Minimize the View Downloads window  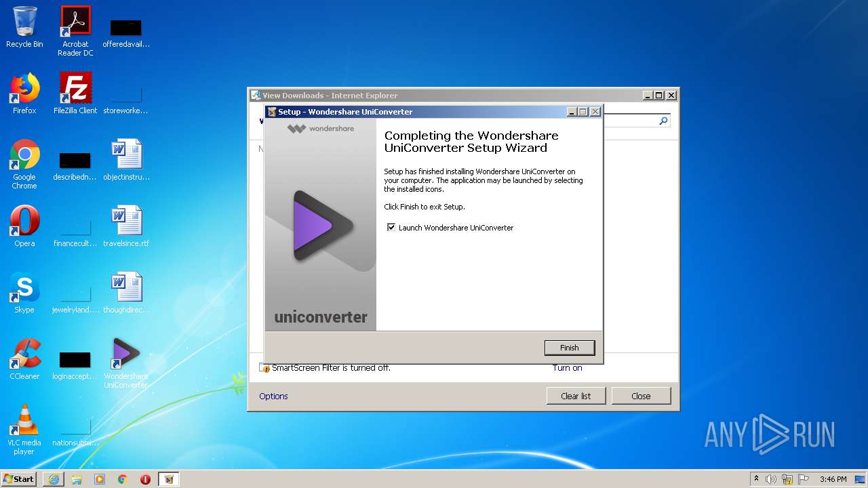[648, 96]
